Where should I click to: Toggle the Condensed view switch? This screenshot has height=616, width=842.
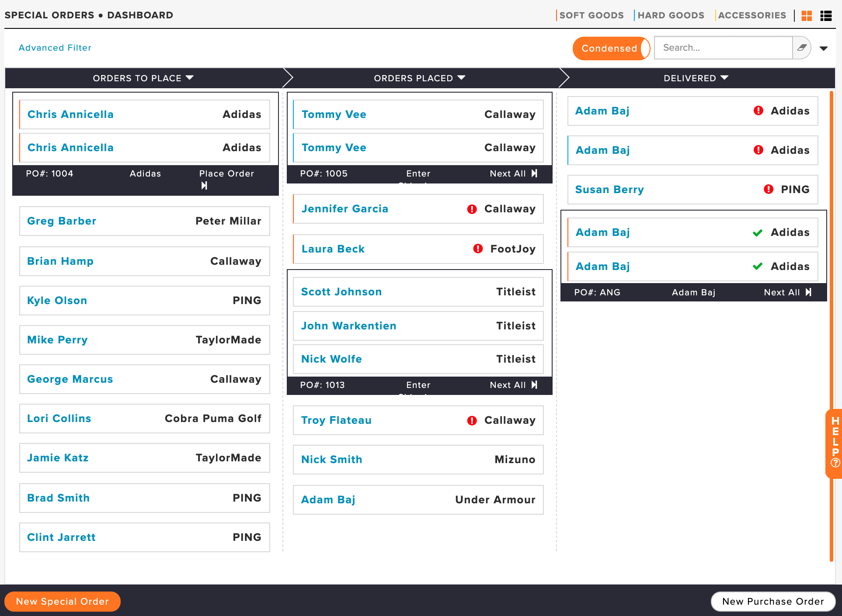[611, 48]
